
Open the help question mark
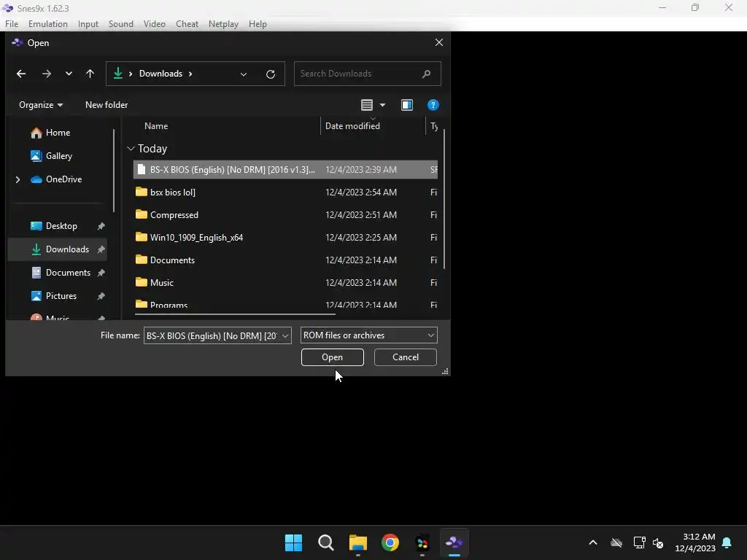433,105
